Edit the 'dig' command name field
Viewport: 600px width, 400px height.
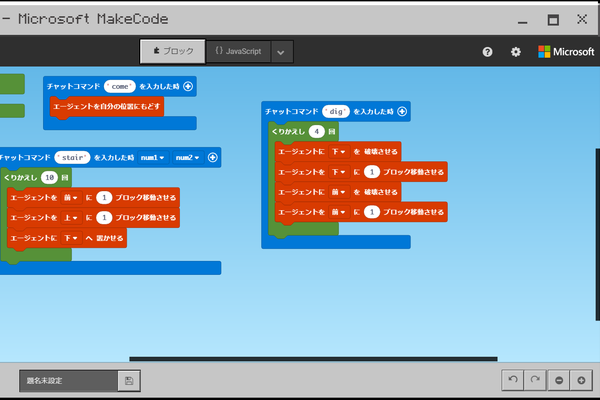[336, 111]
